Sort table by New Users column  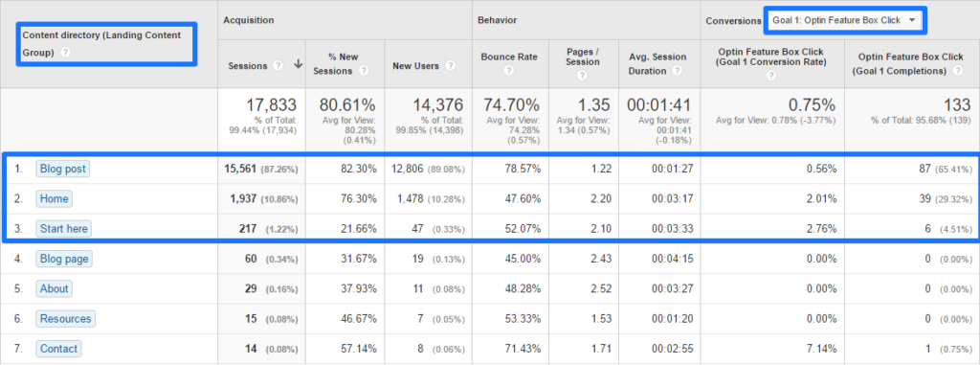tap(416, 66)
